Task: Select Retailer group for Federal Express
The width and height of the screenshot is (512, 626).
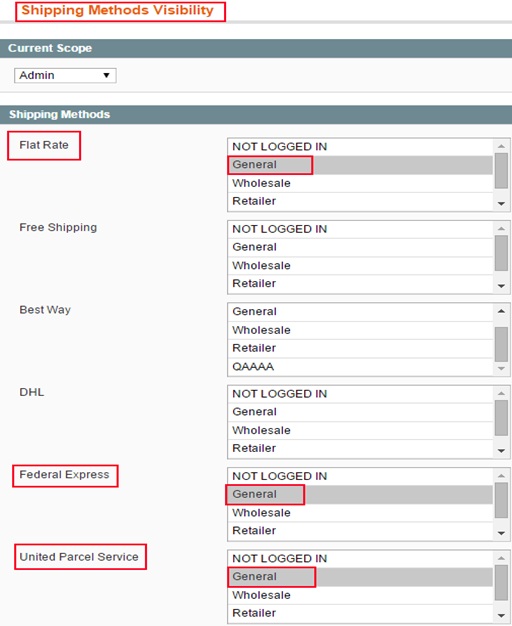Action: click(x=360, y=531)
